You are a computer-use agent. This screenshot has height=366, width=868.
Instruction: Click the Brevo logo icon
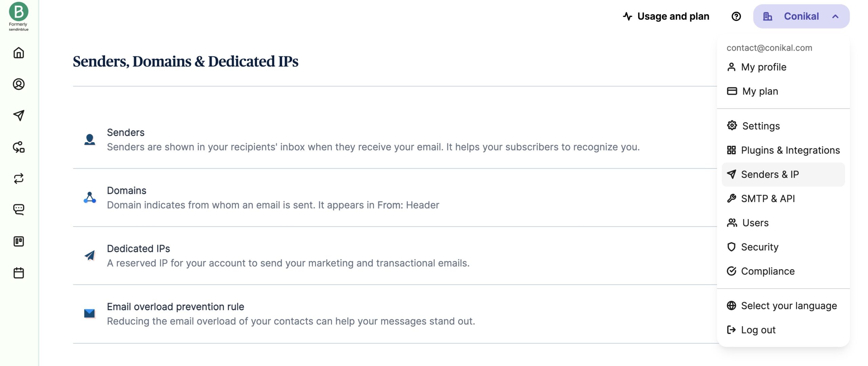pyautogui.click(x=19, y=12)
